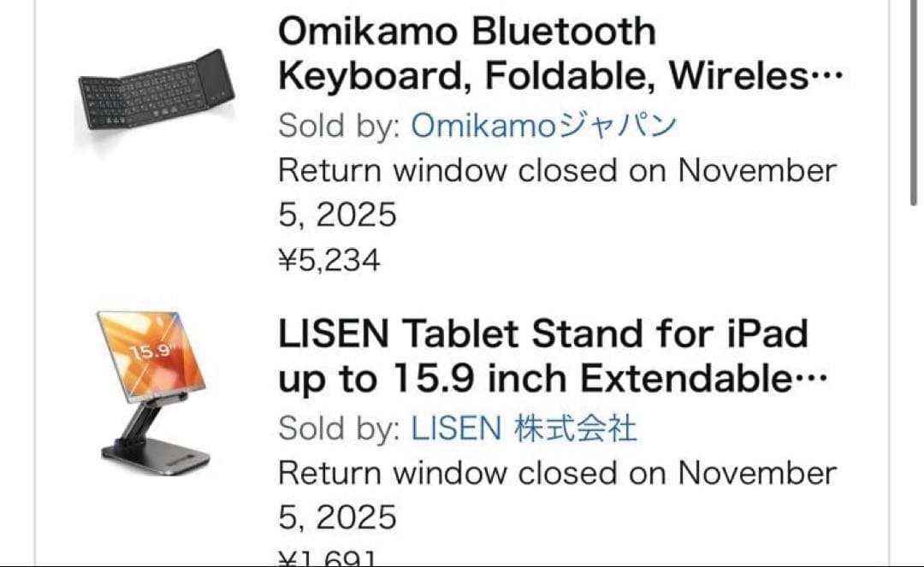Click the ¥5,234 keyboard price
This screenshot has width=924, height=567.
pos(329,260)
